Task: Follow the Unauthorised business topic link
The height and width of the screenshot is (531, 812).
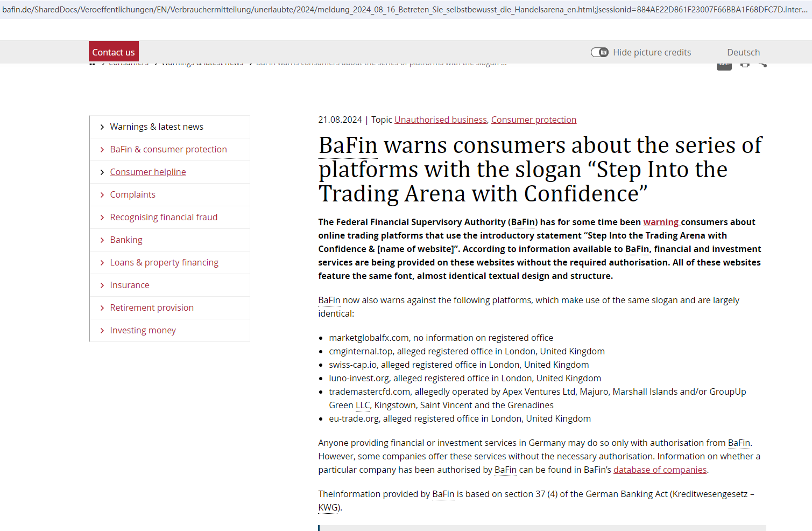Action: point(440,120)
